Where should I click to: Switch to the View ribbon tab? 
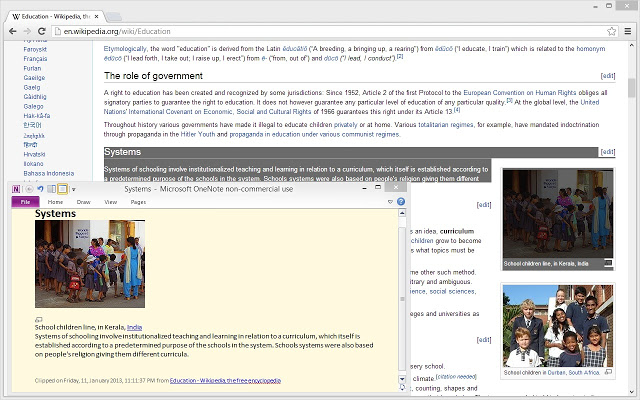point(110,202)
